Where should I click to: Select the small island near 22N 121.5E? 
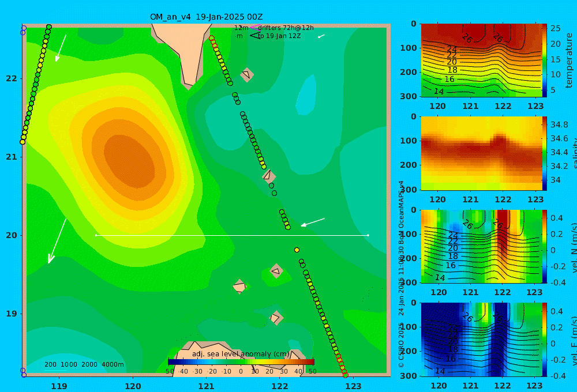pos(247,74)
